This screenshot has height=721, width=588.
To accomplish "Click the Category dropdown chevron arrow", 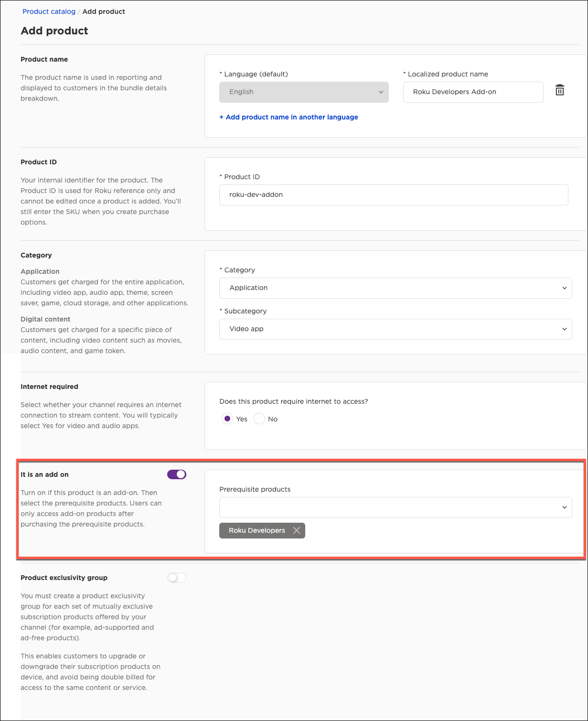I will point(564,288).
